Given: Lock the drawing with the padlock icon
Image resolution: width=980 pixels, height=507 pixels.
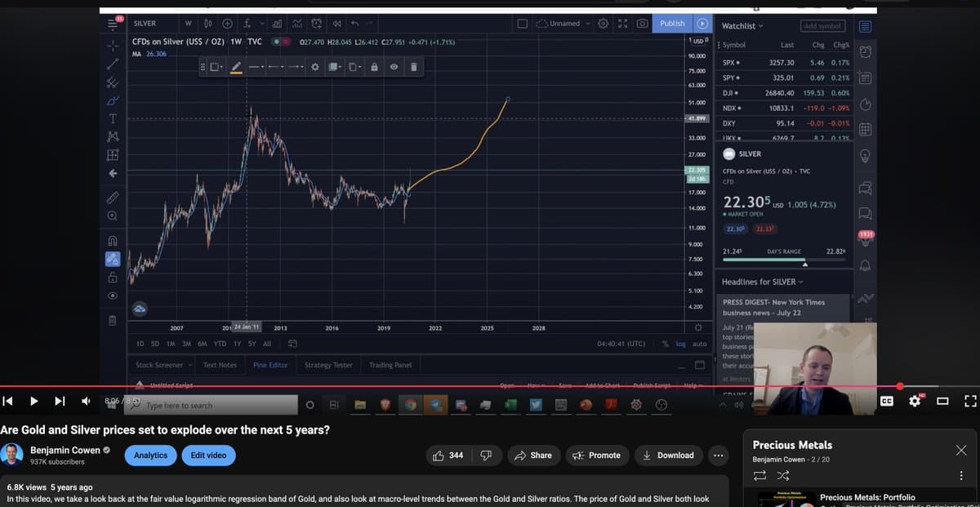Looking at the screenshot, I should click(x=374, y=67).
